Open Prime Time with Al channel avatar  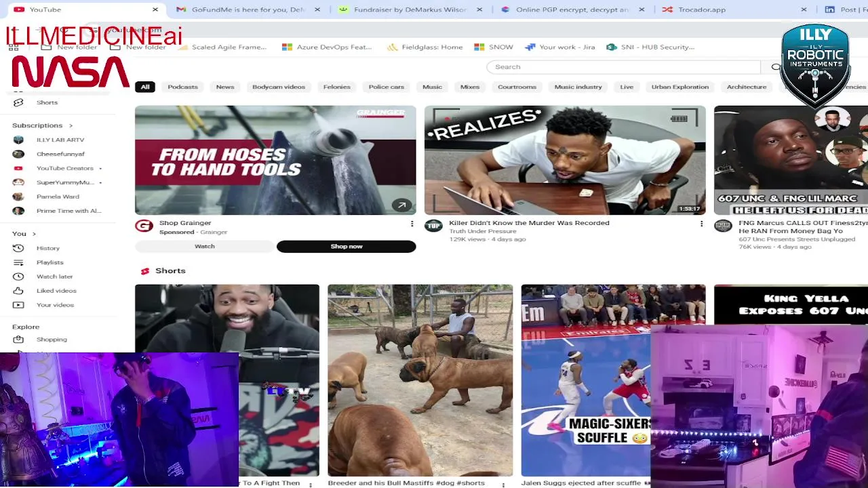coord(18,211)
